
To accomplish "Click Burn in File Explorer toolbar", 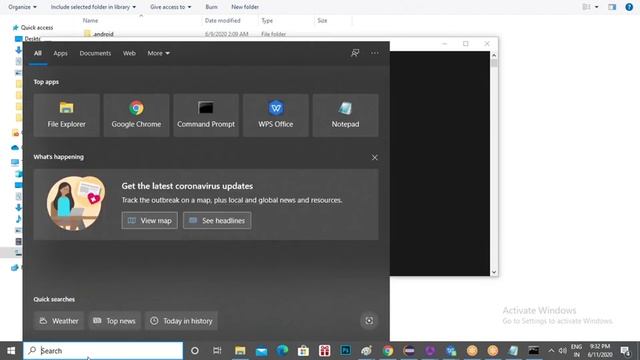I will point(211,7).
